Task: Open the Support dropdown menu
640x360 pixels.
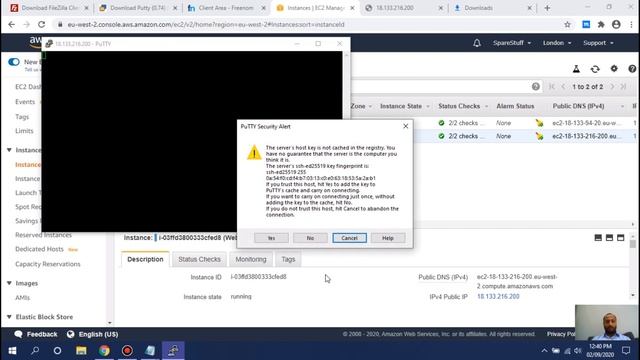Action: point(598,43)
